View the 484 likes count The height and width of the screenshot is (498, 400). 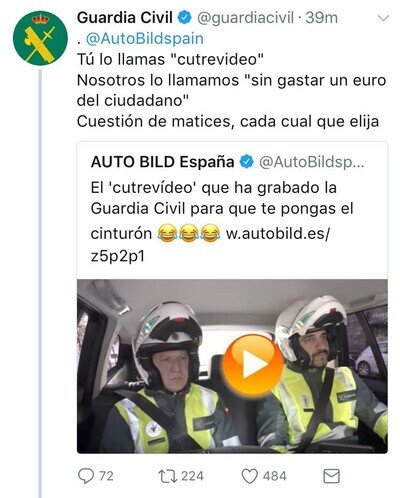coord(274,476)
